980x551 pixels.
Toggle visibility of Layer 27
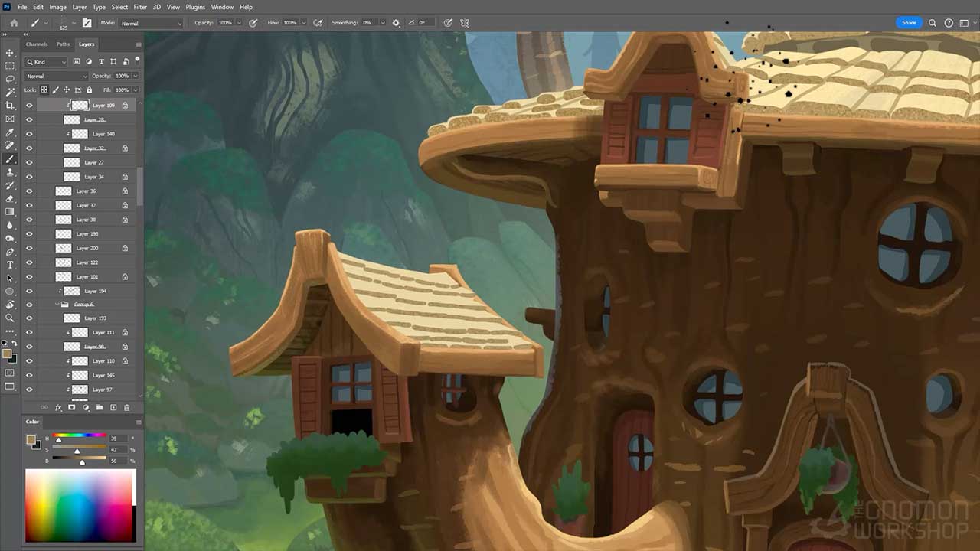[x=29, y=161]
